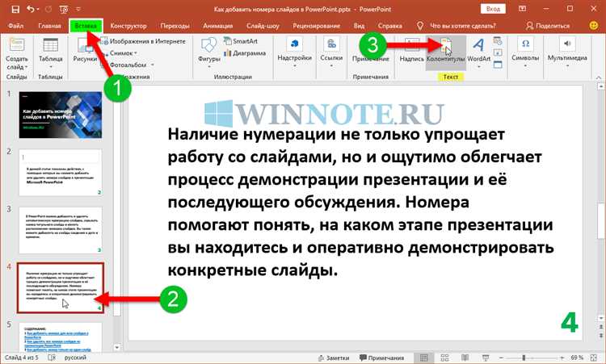Open the Файл tab
Screen dimensions: 606x364
16,26
